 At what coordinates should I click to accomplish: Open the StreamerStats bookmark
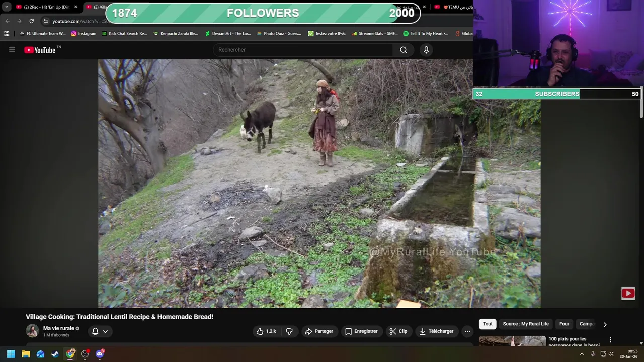[375, 34]
